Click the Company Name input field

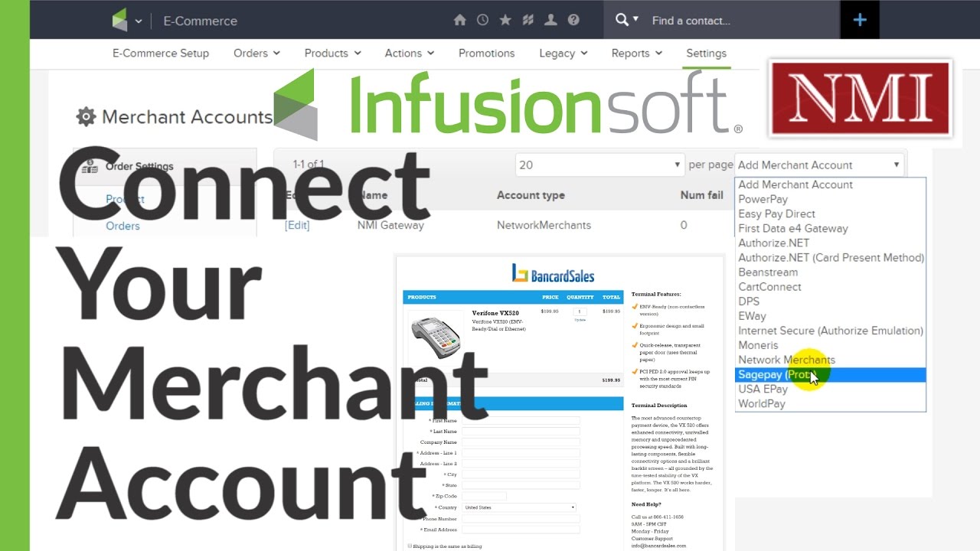pos(521,442)
